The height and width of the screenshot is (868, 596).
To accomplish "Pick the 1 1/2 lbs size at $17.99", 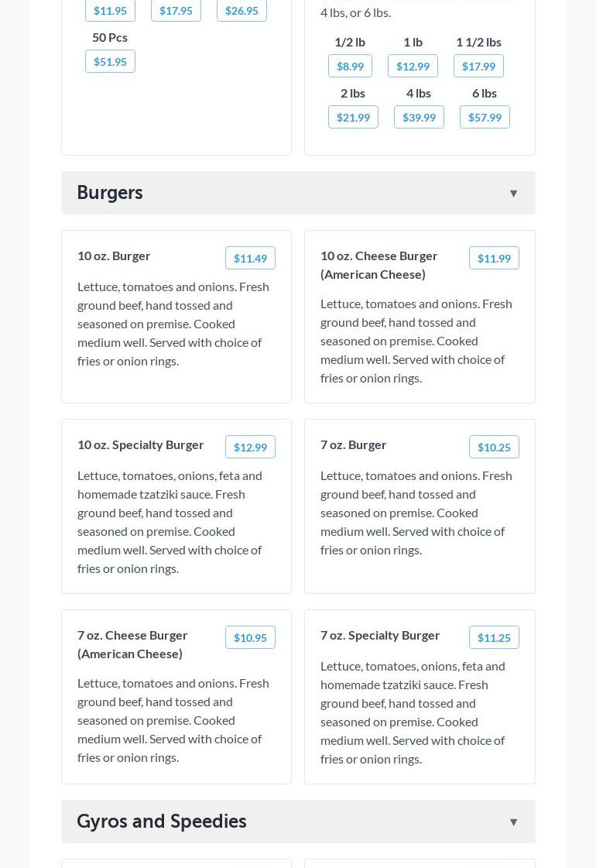I will 478,67.
